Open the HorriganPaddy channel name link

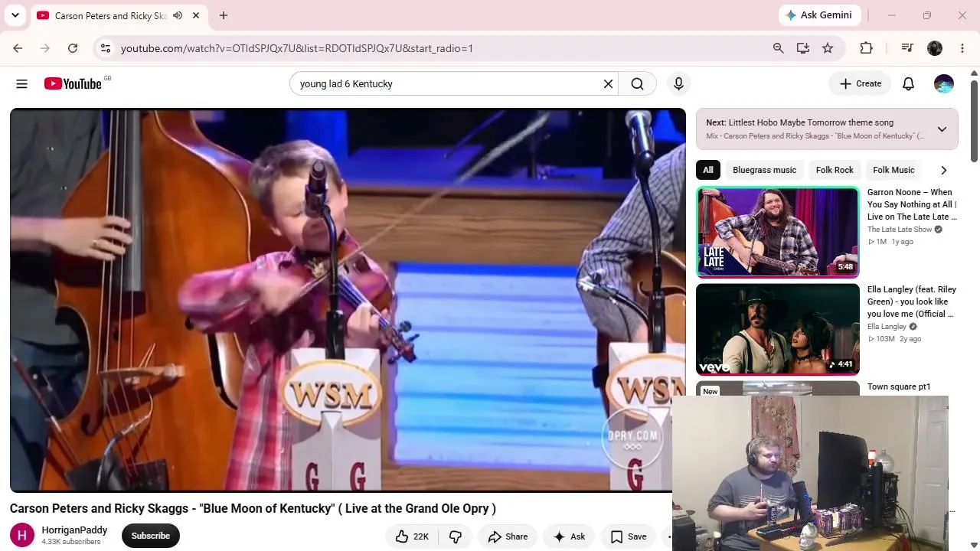point(74,530)
